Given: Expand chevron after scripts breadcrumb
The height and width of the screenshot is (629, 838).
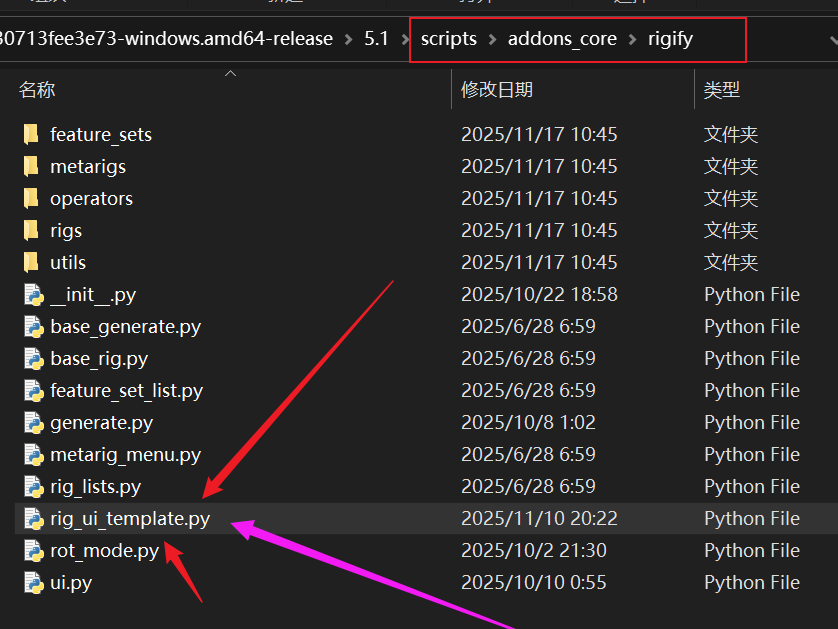Looking at the screenshot, I should (x=492, y=39).
